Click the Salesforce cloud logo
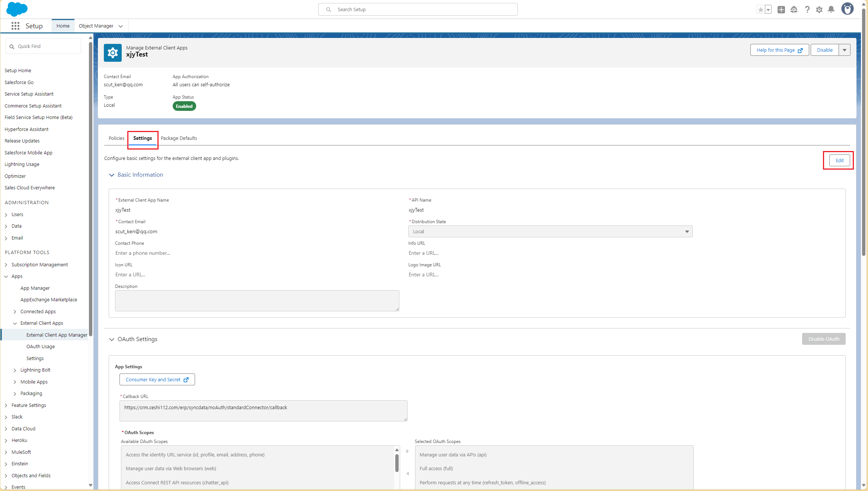Viewport: 868px width, 491px height. point(17,9)
